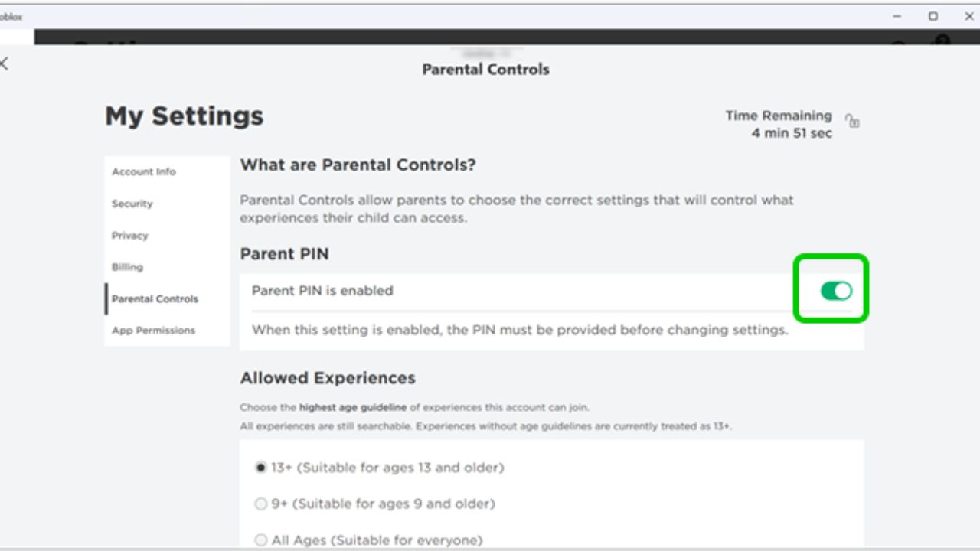Screen dimensions: 980x551
Task: Switch to the Privacy section
Action: pyautogui.click(x=129, y=236)
